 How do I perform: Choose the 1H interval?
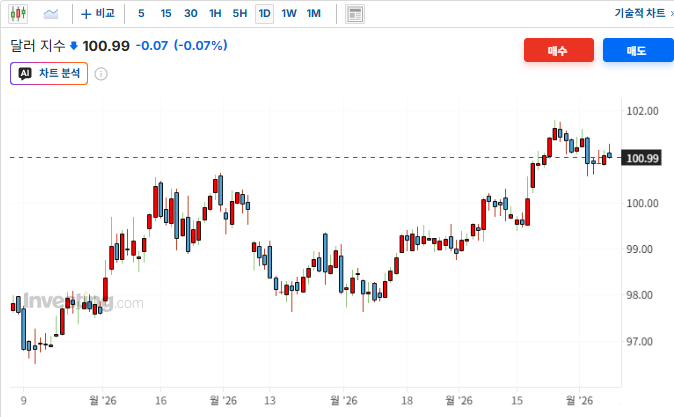[x=215, y=14]
